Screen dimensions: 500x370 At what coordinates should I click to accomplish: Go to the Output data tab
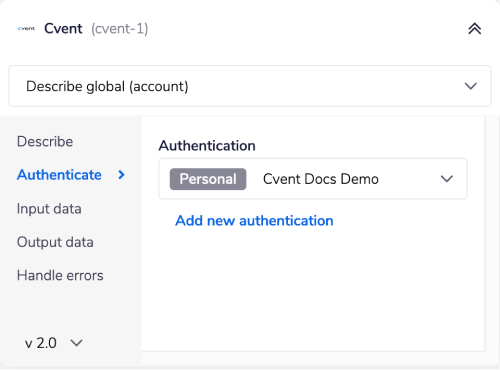[55, 242]
